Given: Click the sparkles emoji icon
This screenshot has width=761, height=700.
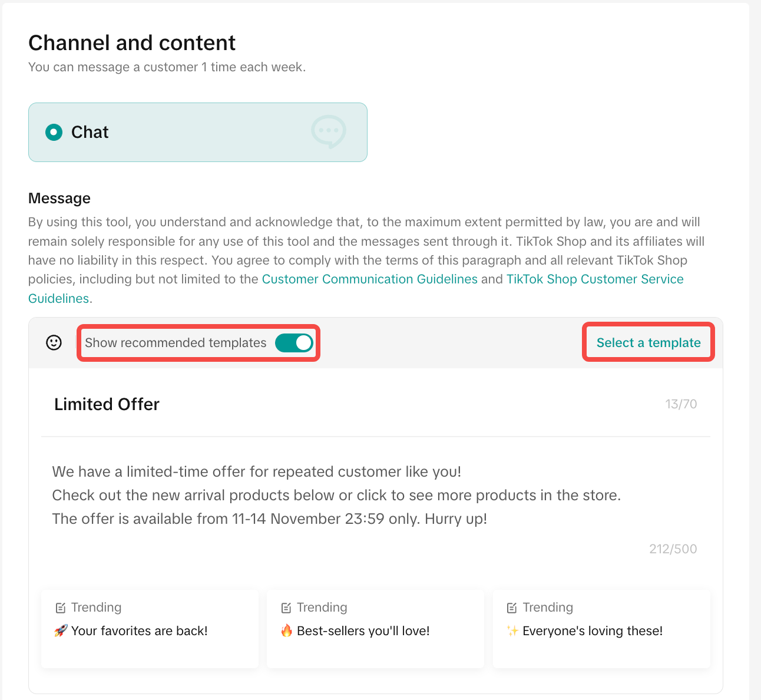Looking at the screenshot, I should [512, 631].
